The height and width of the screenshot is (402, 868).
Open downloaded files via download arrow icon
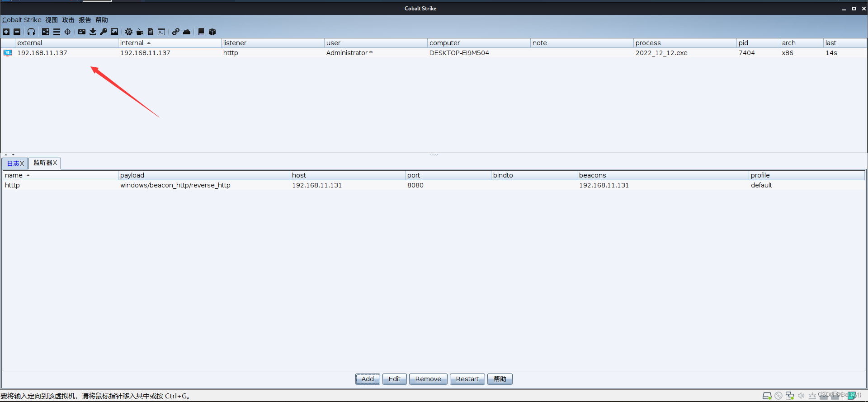(x=93, y=32)
